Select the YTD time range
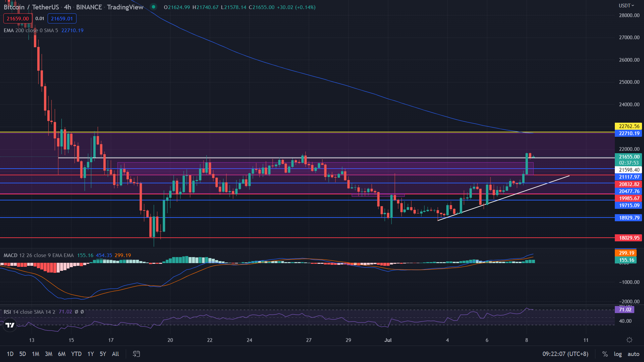Viewport: 644px width, 362px height. (76, 354)
